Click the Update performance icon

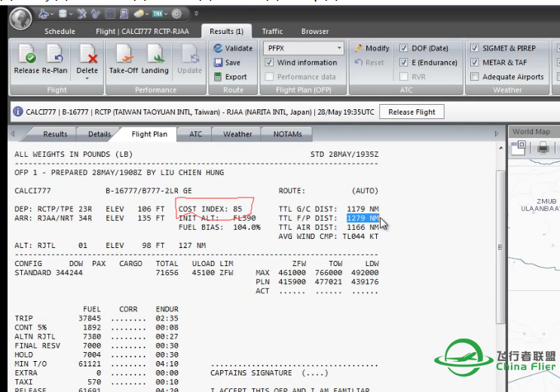(190, 60)
